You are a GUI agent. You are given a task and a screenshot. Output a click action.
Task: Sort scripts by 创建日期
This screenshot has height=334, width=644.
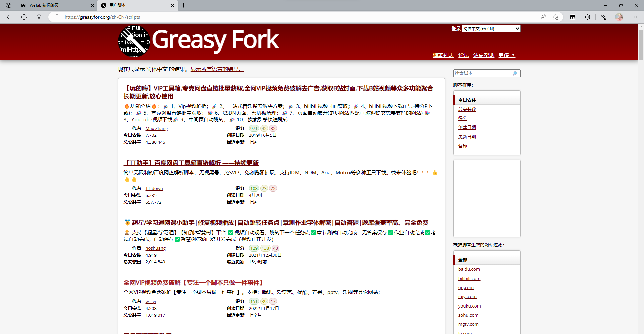(x=467, y=128)
